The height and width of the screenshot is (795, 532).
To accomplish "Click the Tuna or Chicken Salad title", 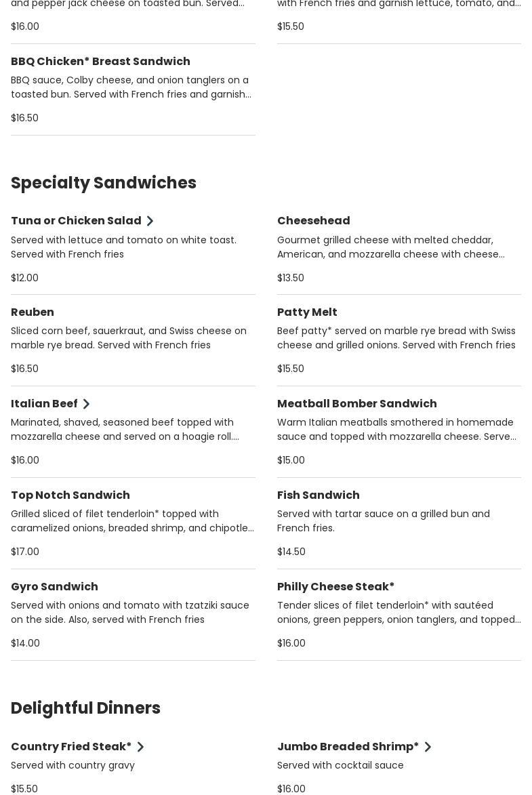I will click(x=76, y=221).
